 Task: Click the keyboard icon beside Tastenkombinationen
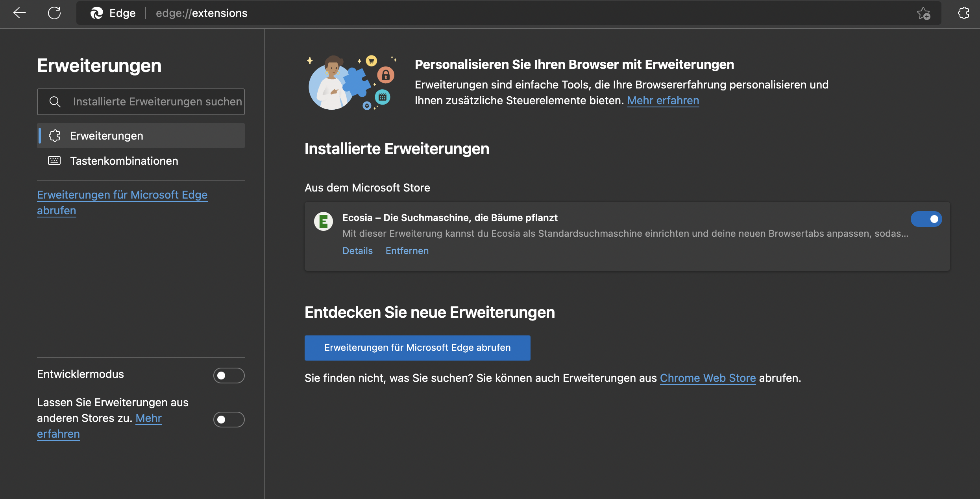coord(54,160)
